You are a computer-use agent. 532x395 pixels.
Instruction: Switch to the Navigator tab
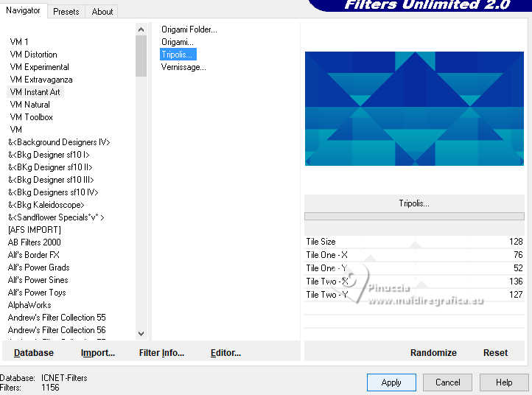coord(23,10)
